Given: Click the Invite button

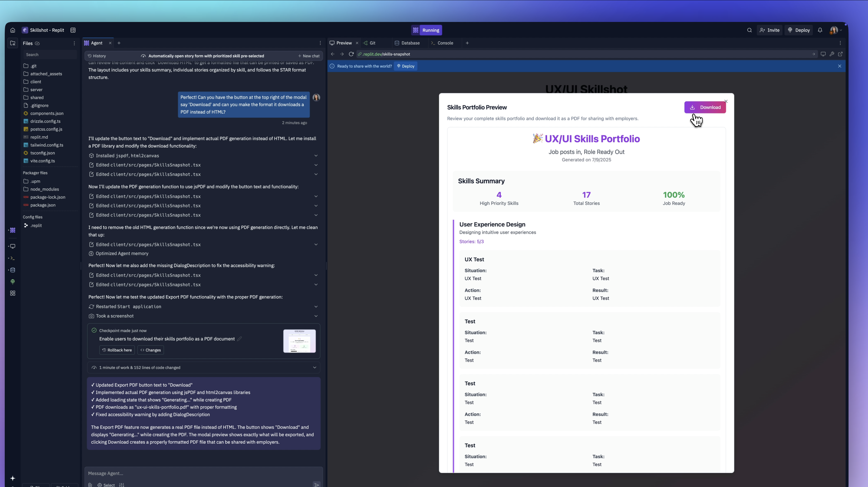Looking at the screenshot, I should (x=770, y=30).
